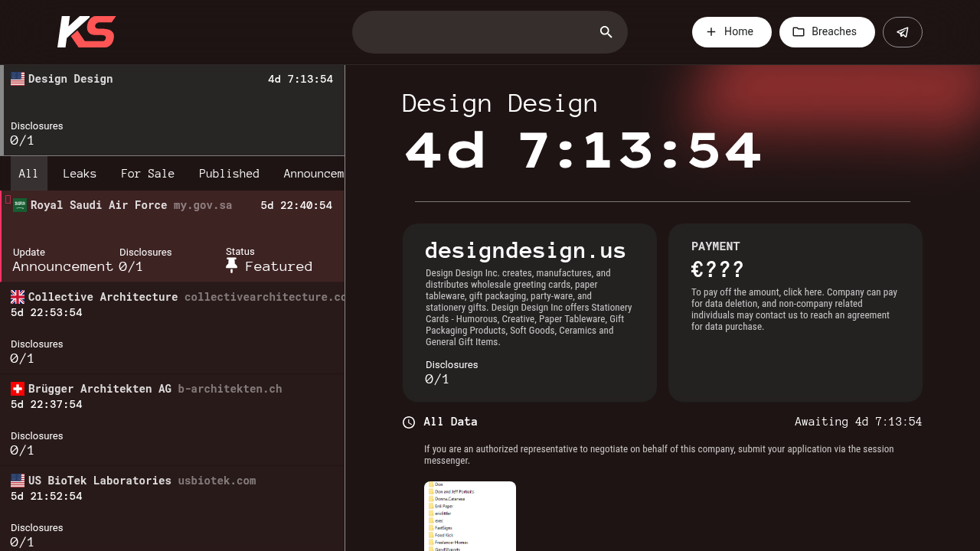Click the PAYMENT heading
Screen dimensions: 980x551
tap(716, 246)
